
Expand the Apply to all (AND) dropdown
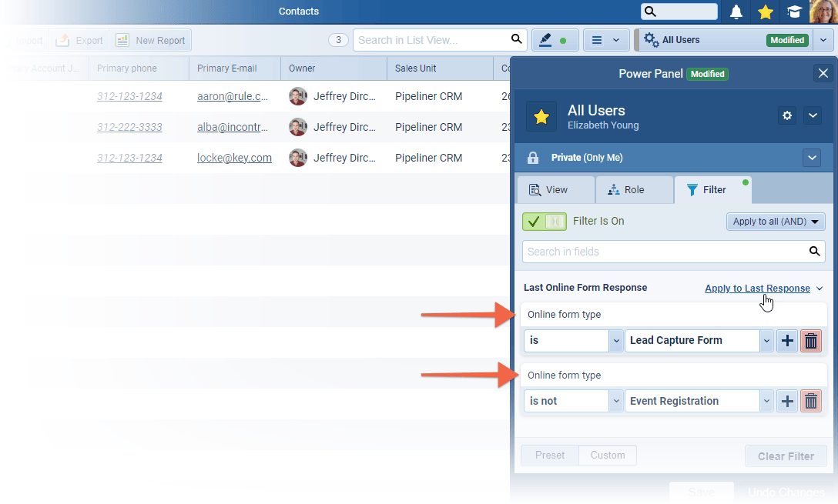coord(776,222)
